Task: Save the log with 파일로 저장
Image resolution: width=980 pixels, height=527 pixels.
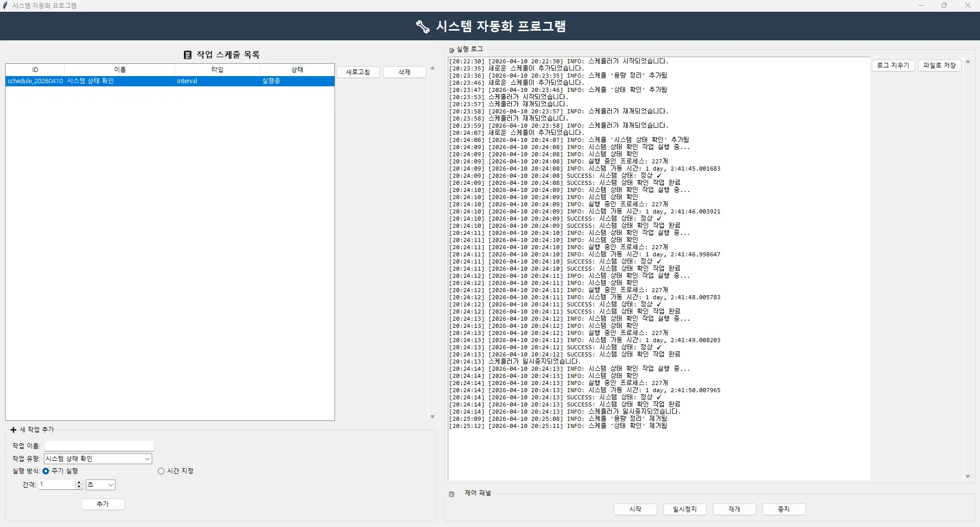Action: point(939,65)
